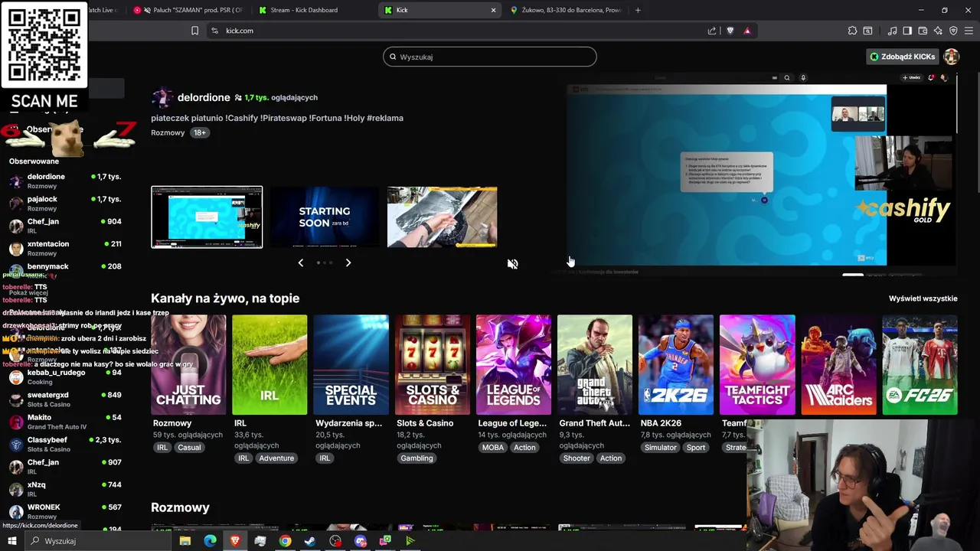Share this page via address bar icon

(712, 31)
